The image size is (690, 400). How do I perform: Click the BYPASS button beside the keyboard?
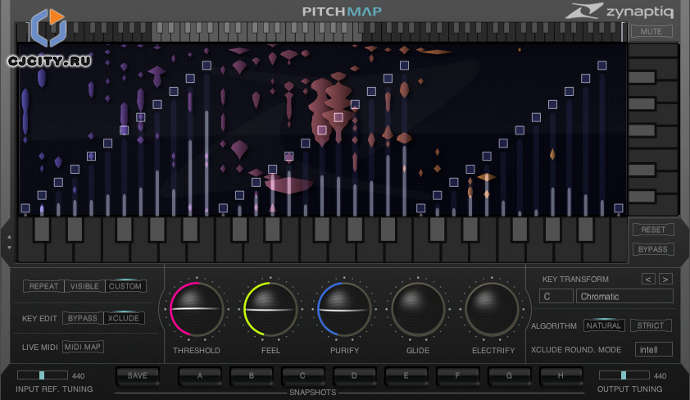pyautogui.click(x=653, y=250)
